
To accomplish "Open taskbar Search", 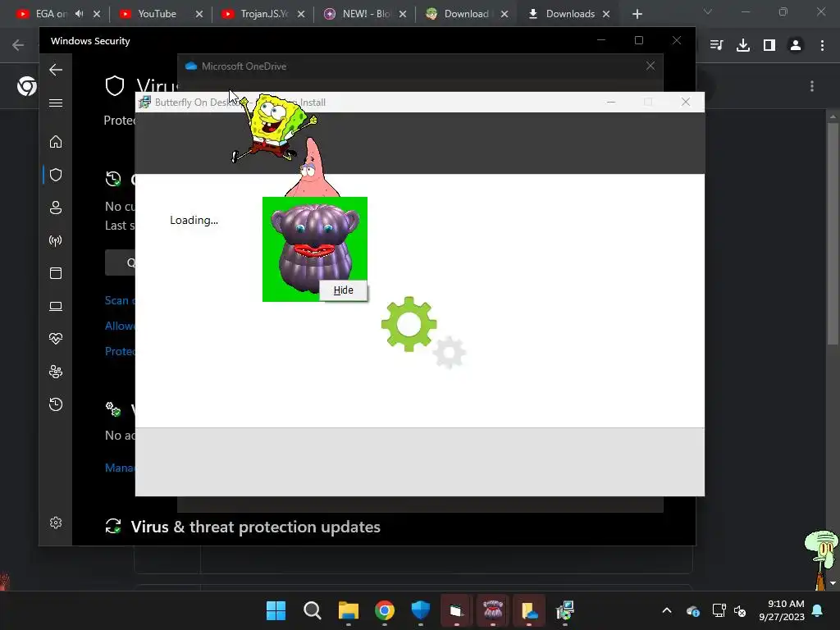I will (x=312, y=610).
